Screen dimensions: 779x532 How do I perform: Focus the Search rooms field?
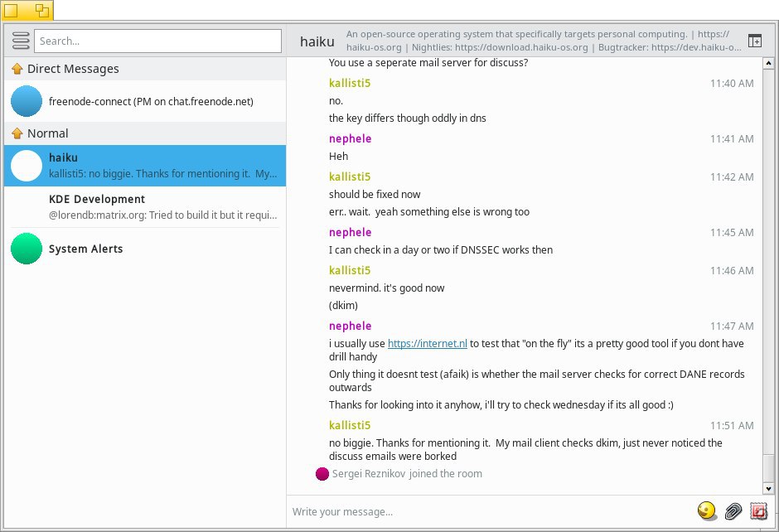(x=157, y=41)
